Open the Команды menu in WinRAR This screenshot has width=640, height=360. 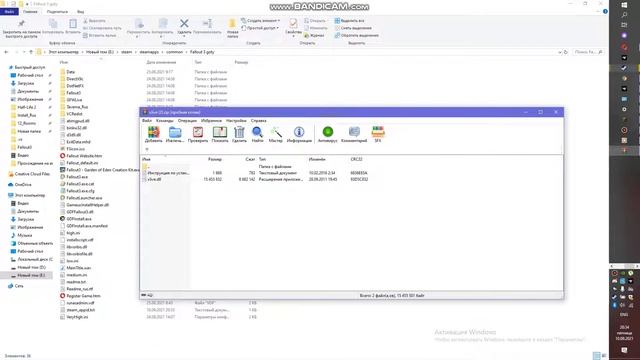(x=164, y=121)
